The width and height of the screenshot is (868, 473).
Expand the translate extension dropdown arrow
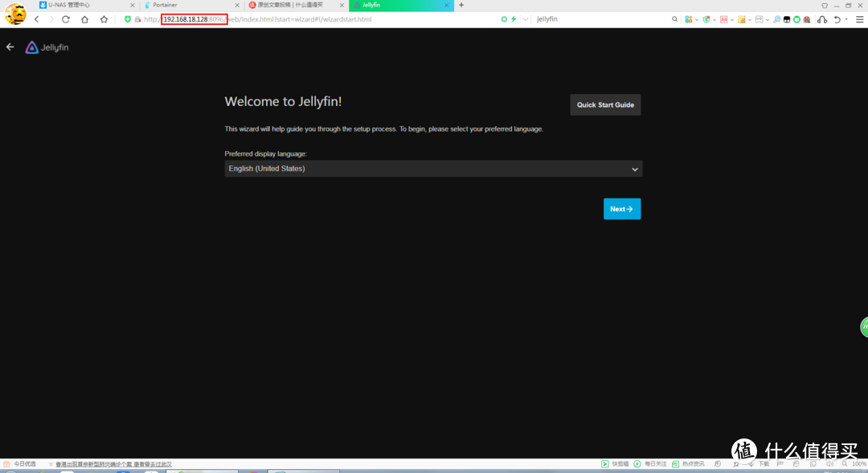[x=732, y=20]
